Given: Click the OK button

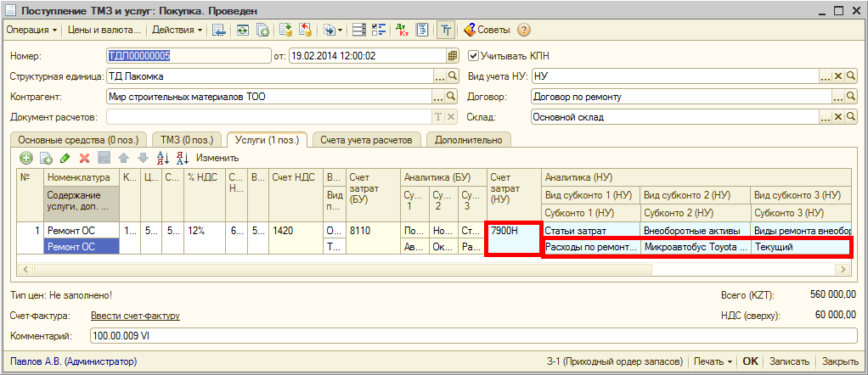Looking at the screenshot, I should point(750,361).
